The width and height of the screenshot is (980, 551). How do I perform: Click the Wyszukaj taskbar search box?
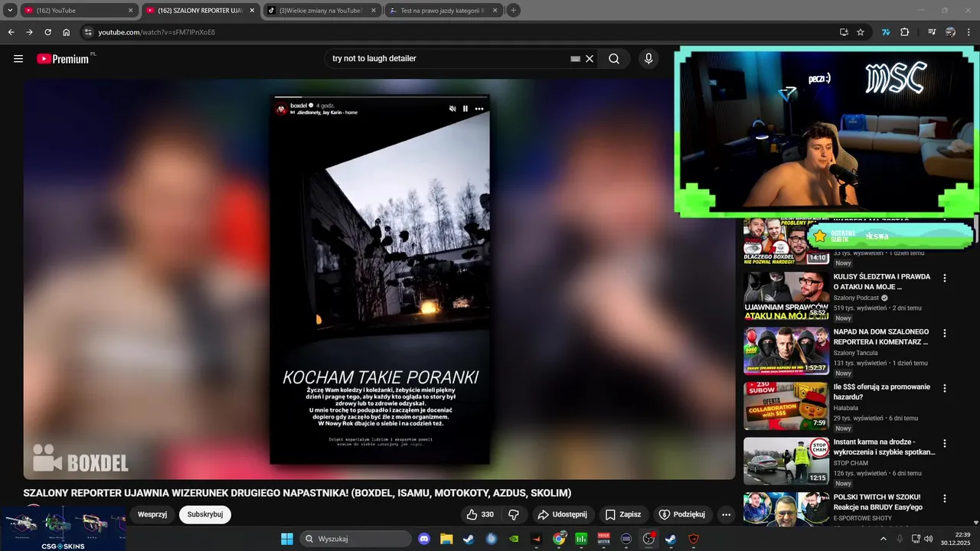tap(355, 539)
